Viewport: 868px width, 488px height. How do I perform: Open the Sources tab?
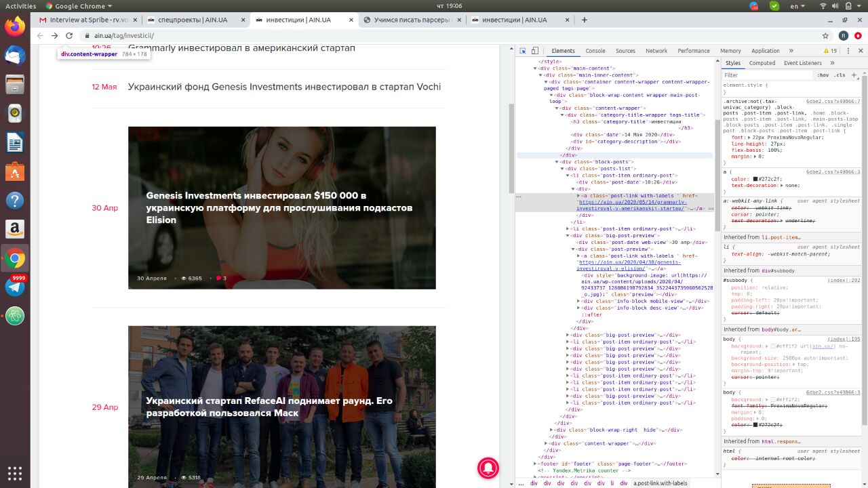tap(625, 51)
